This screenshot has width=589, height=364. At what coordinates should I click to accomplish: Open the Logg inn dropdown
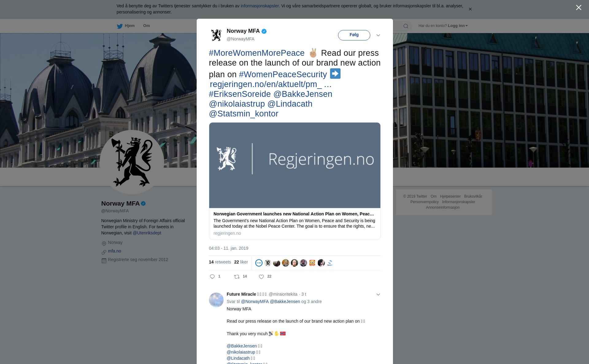[458, 26]
